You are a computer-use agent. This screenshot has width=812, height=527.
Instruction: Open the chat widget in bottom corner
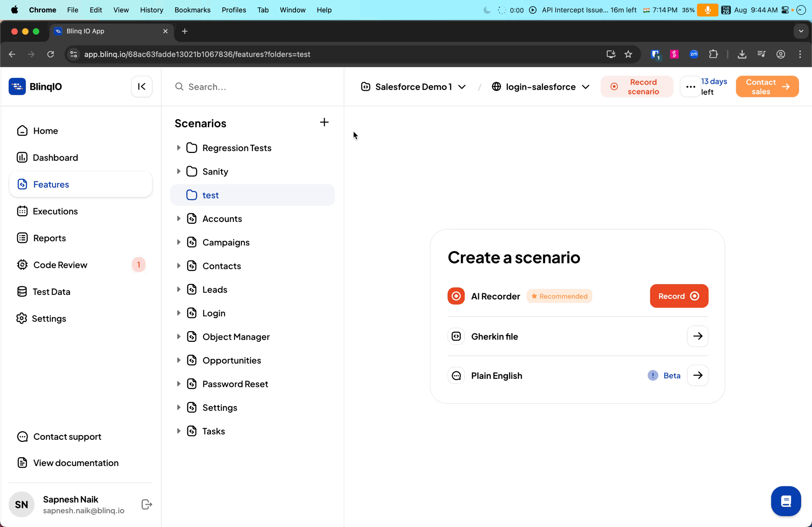(786, 501)
